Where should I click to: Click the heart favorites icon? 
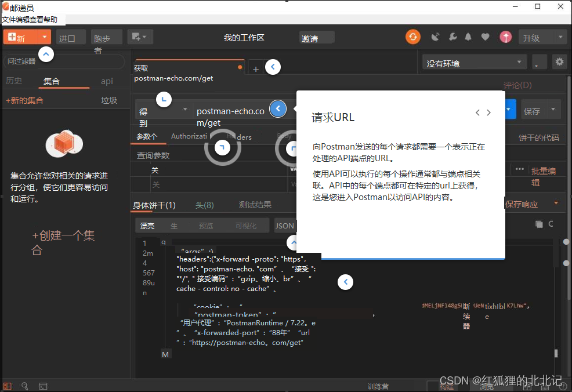pyautogui.click(x=485, y=37)
